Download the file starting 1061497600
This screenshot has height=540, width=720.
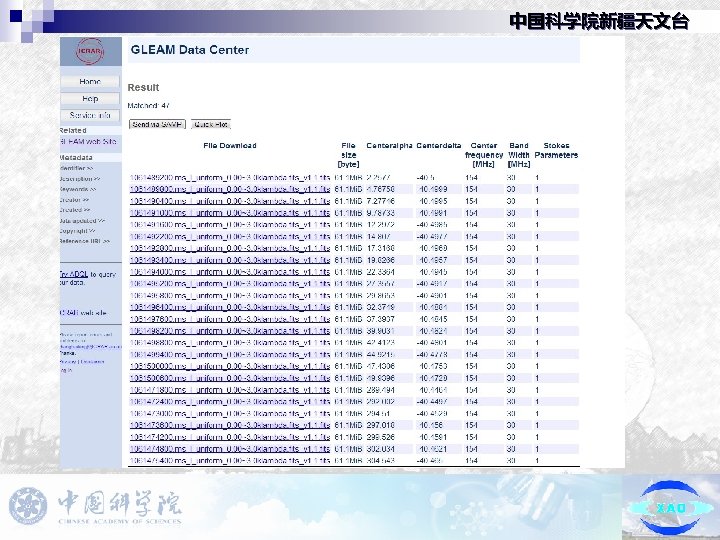pos(230,319)
